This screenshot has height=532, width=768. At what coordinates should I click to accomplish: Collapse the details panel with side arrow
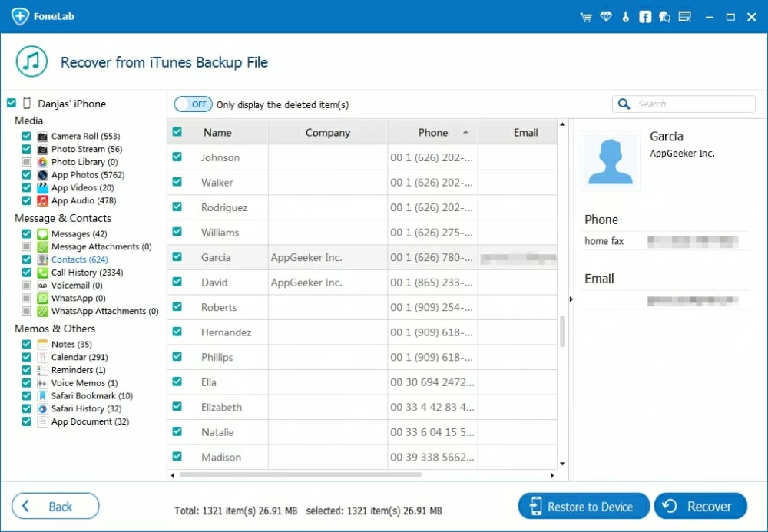(x=570, y=299)
